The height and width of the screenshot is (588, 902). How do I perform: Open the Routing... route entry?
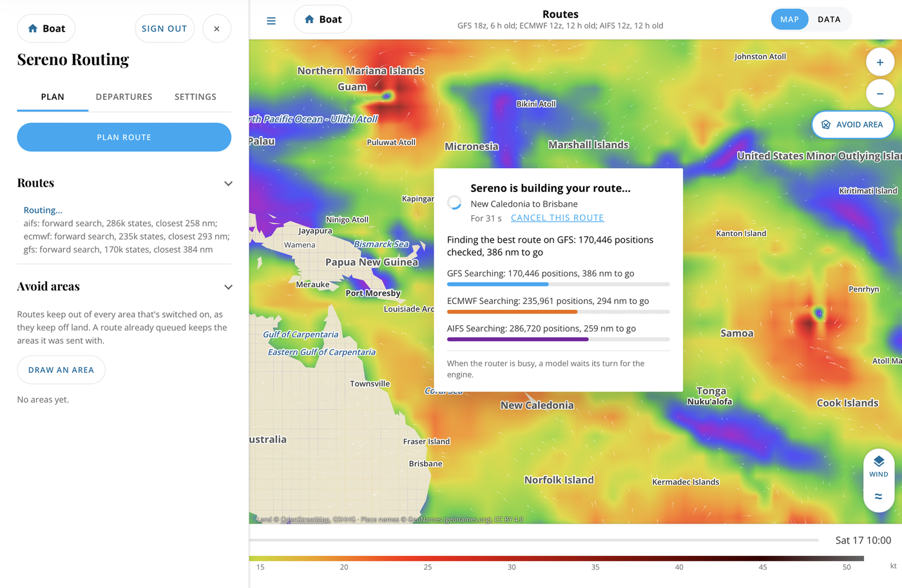tap(43, 210)
